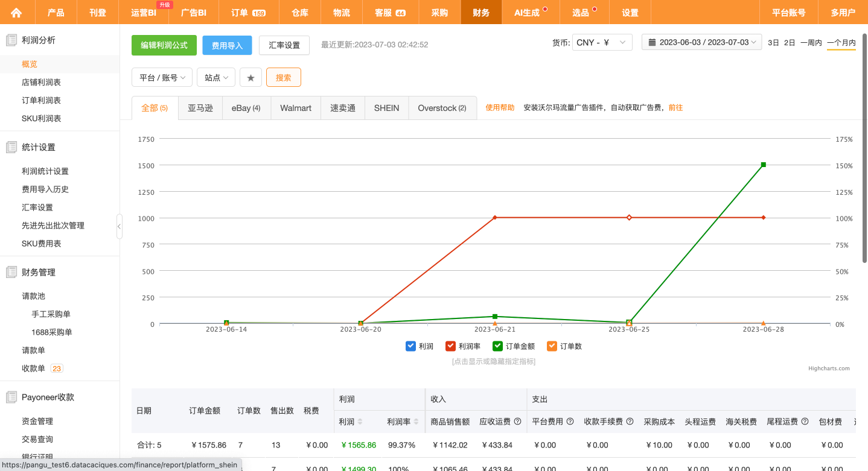Screen dimensions: 868x471
Task: Click the help icon beside 平台费用
Action: pyautogui.click(x=569, y=422)
